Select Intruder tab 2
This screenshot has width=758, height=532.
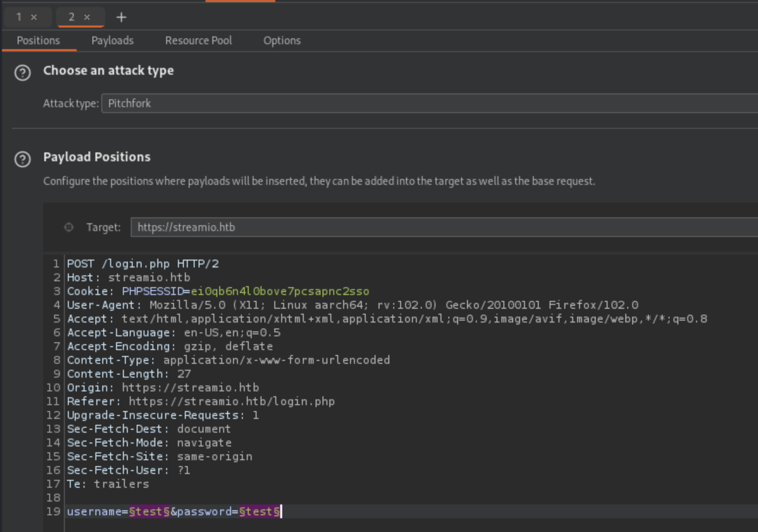[x=72, y=17]
